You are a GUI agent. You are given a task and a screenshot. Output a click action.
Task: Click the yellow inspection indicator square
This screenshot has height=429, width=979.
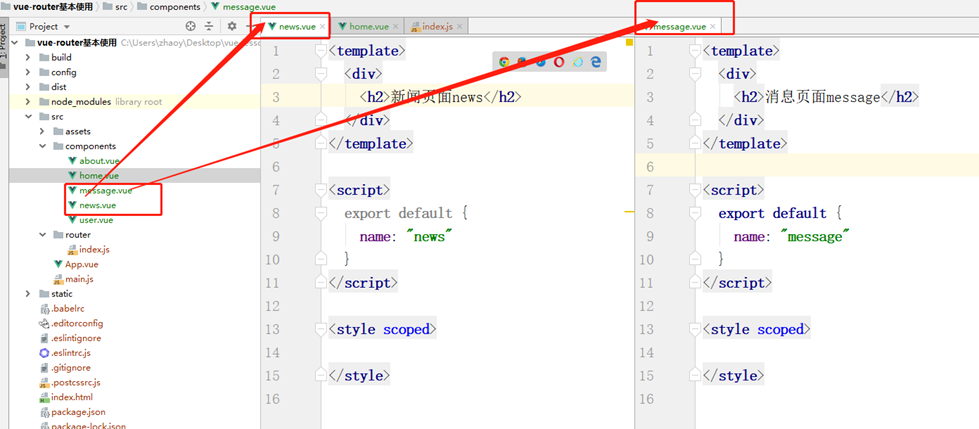point(629,42)
